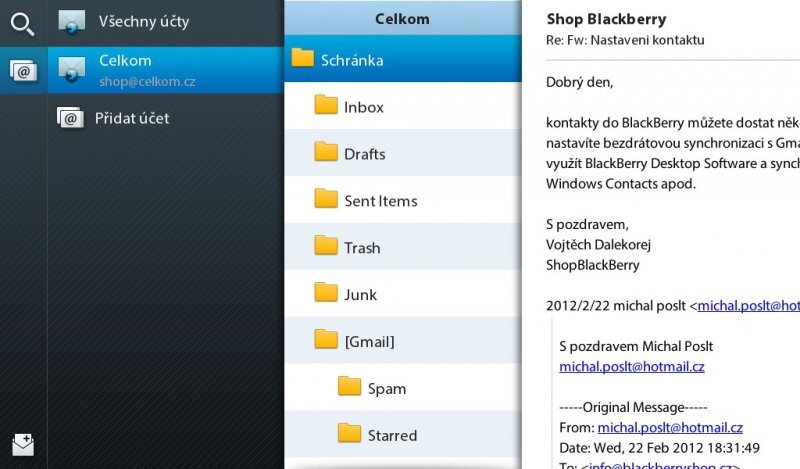The width and height of the screenshot is (800, 469).
Task: Click Windows Contacts apod. line
Action: point(621,184)
